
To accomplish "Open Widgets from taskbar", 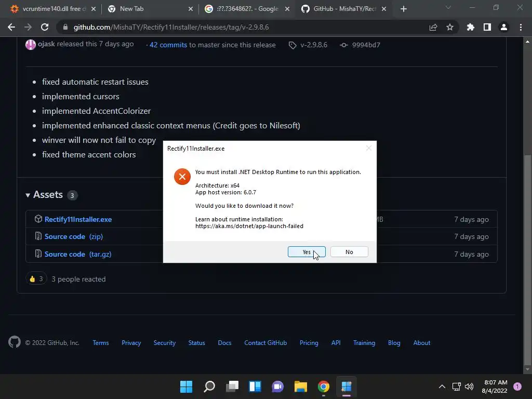I will [x=255, y=387].
